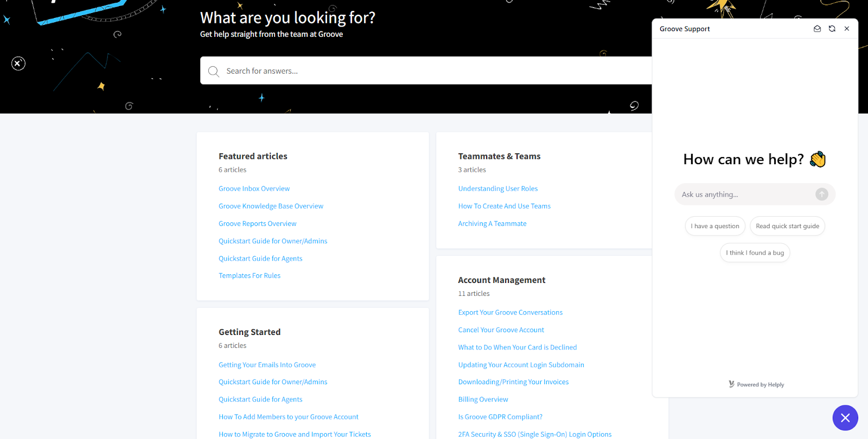Click the circled X icon on the left banner
868x439 pixels.
(18, 63)
